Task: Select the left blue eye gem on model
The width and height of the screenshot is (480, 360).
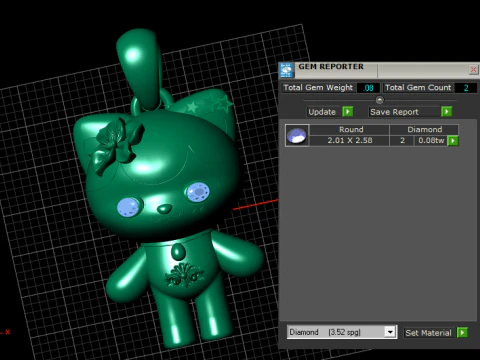Action: (x=128, y=207)
